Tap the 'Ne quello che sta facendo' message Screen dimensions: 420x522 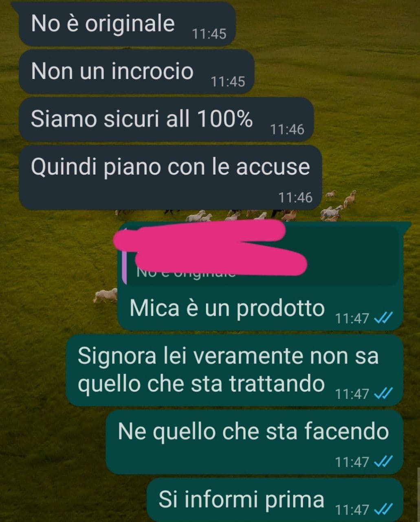pyautogui.click(x=255, y=442)
